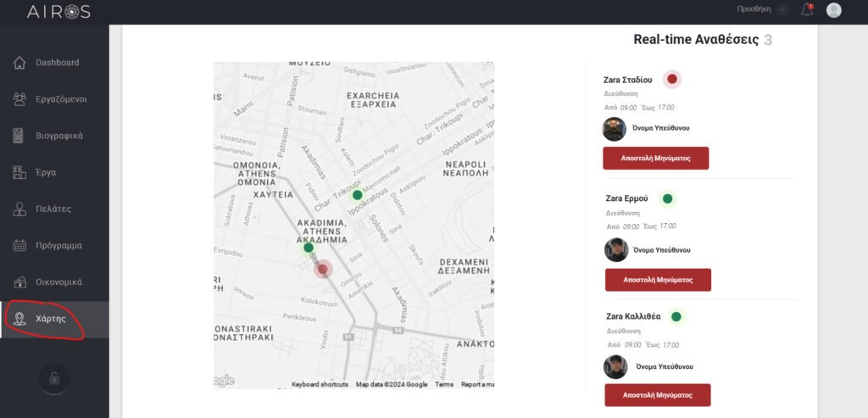Open the user profile avatar in header
Viewport: 868px width, 418px height.
pos(834,10)
